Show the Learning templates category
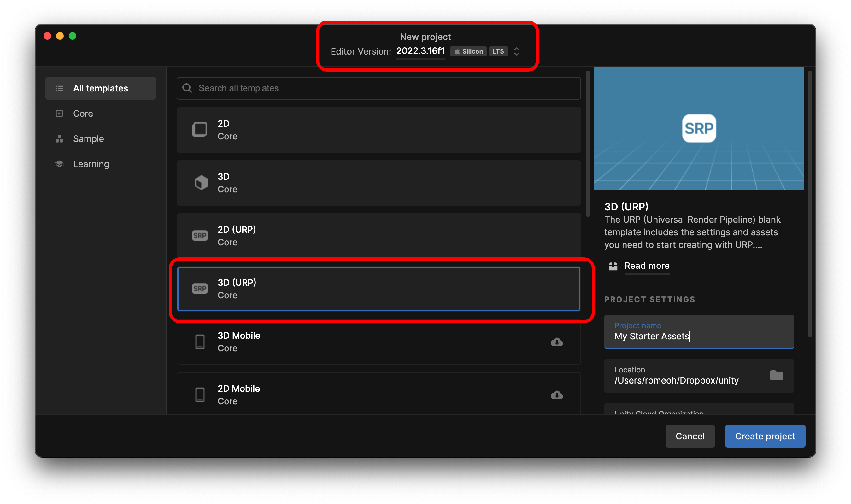This screenshot has width=851, height=504. click(91, 164)
